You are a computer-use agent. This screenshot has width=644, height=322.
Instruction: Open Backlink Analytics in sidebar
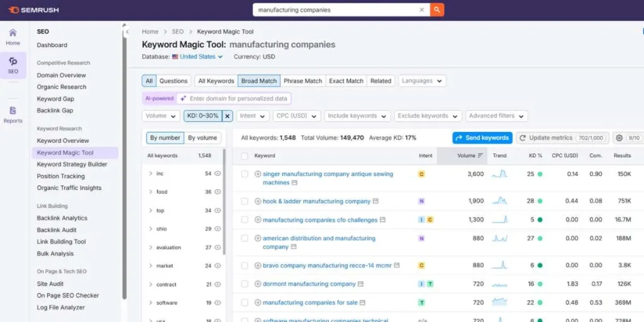tap(62, 218)
